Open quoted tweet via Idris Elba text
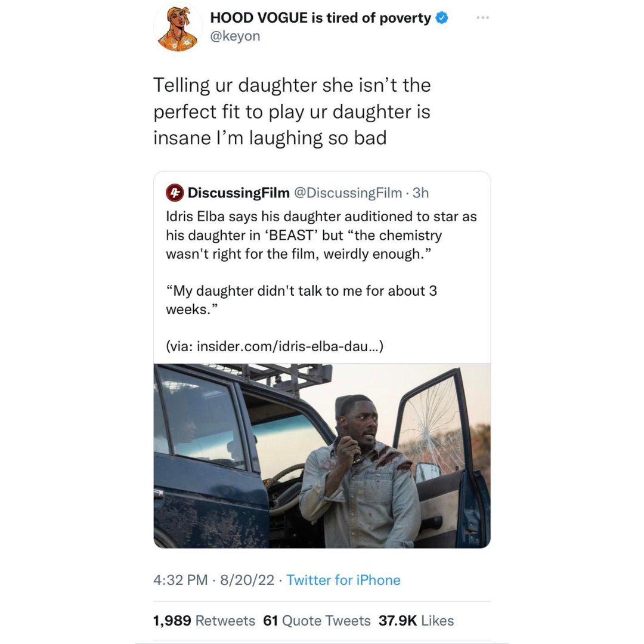 (x=321, y=235)
